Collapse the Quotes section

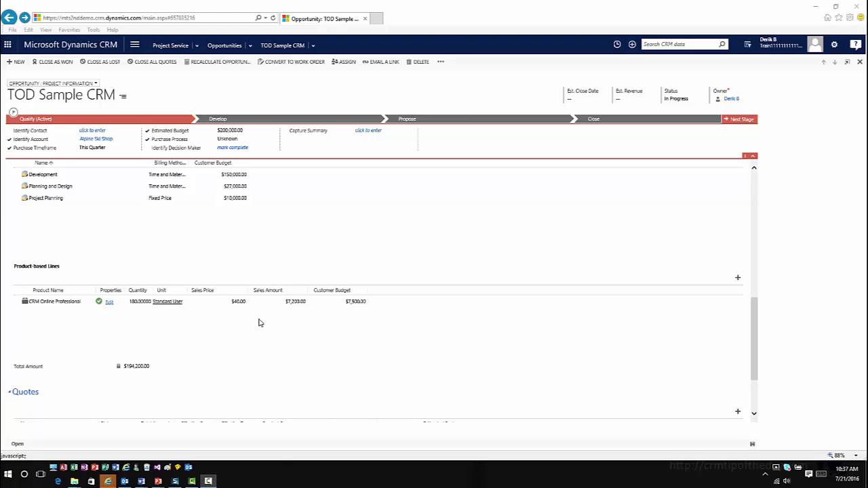point(10,392)
